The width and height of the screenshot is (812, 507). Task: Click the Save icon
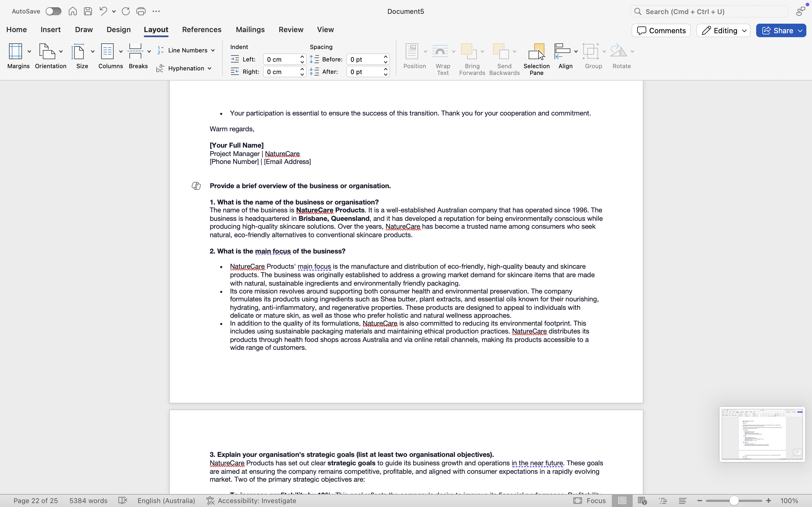88,11
